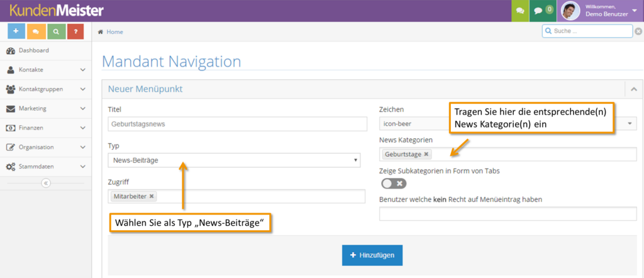644x278 pixels.
Task: Toggle the Zeige Subkategorien tabs switch
Action: click(x=394, y=183)
